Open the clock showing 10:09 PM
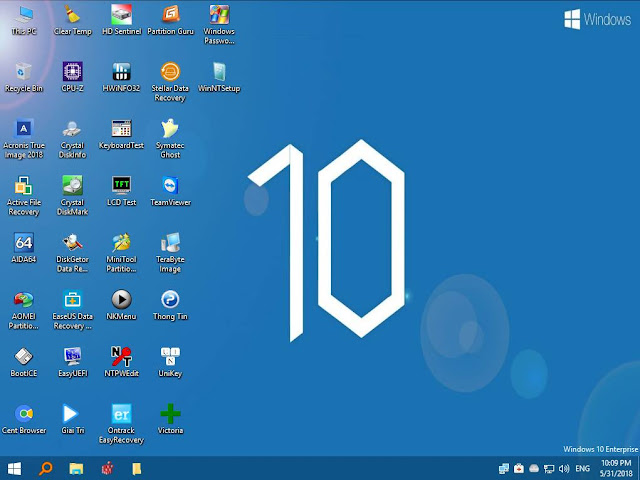Image resolution: width=640 pixels, height=480 pixels. click(616, 468)
